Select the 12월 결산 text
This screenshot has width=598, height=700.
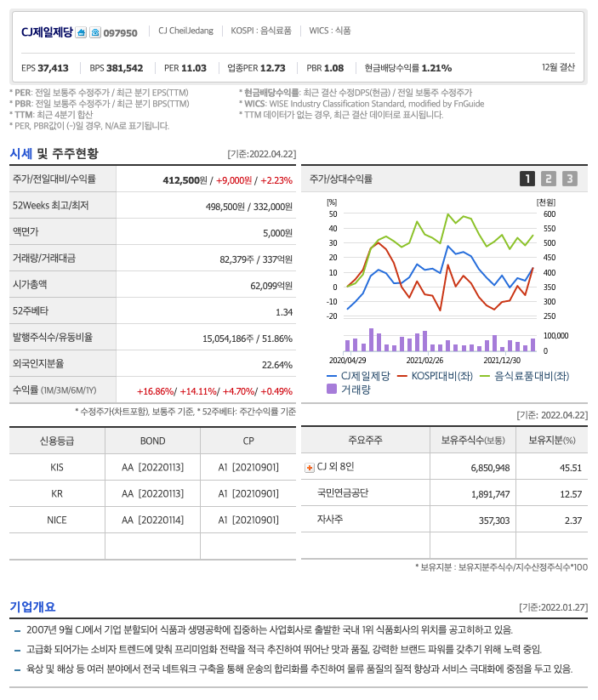558,67
